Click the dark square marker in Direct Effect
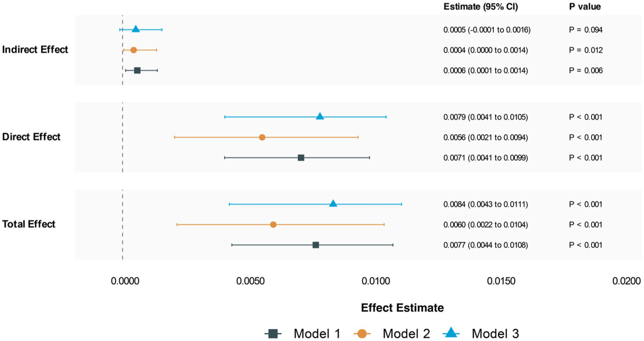This screenshot has height=341, width=644. (x=301, y=158)
